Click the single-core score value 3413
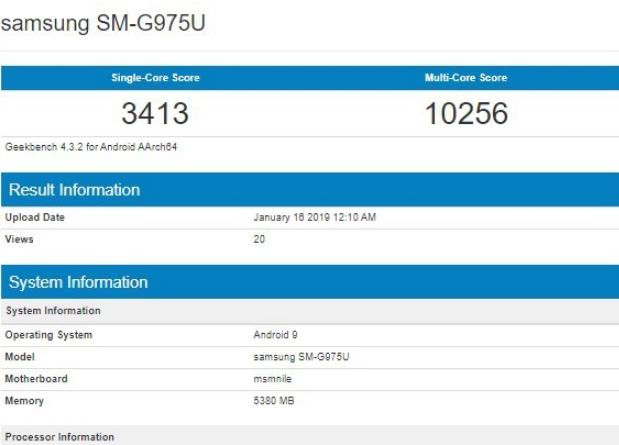Viewport: 619px width, 445px height. (x=155, y=113)
